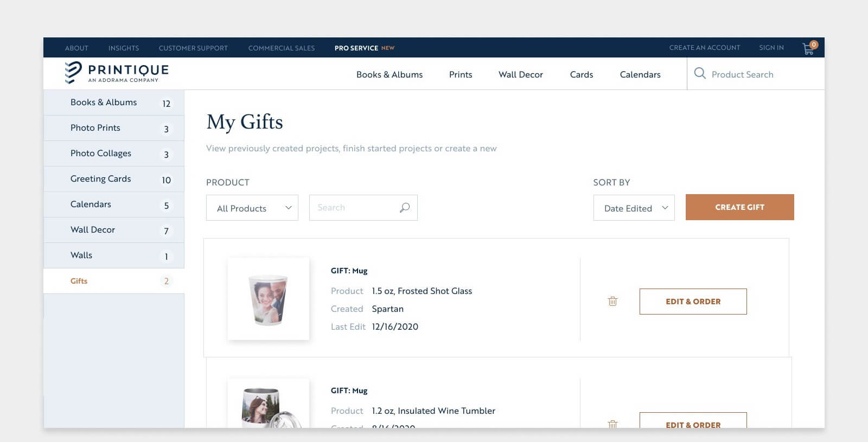Image resolution: width=868 pixels, height=442 pixels.
Task: Select Gifts in the sidebar
Action: coord(114,281)
